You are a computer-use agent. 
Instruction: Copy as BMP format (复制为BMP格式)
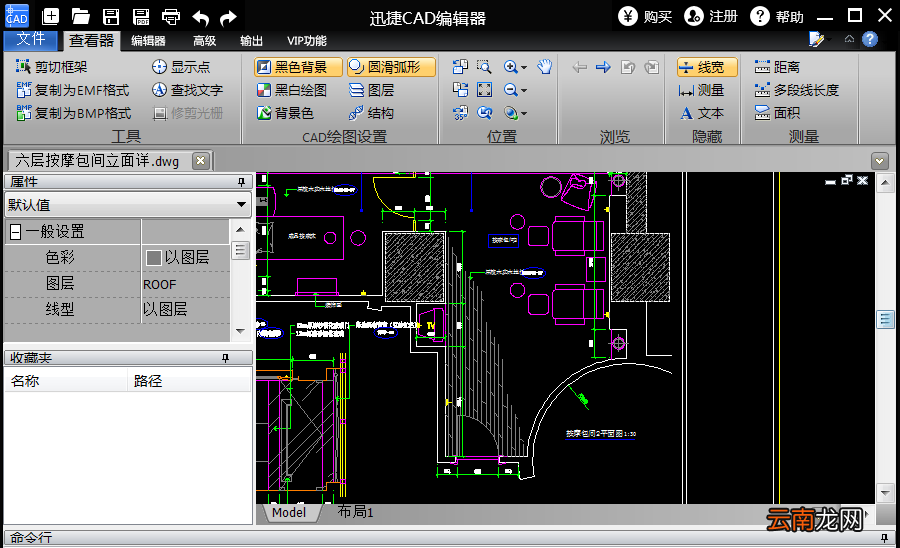[73, 113]
